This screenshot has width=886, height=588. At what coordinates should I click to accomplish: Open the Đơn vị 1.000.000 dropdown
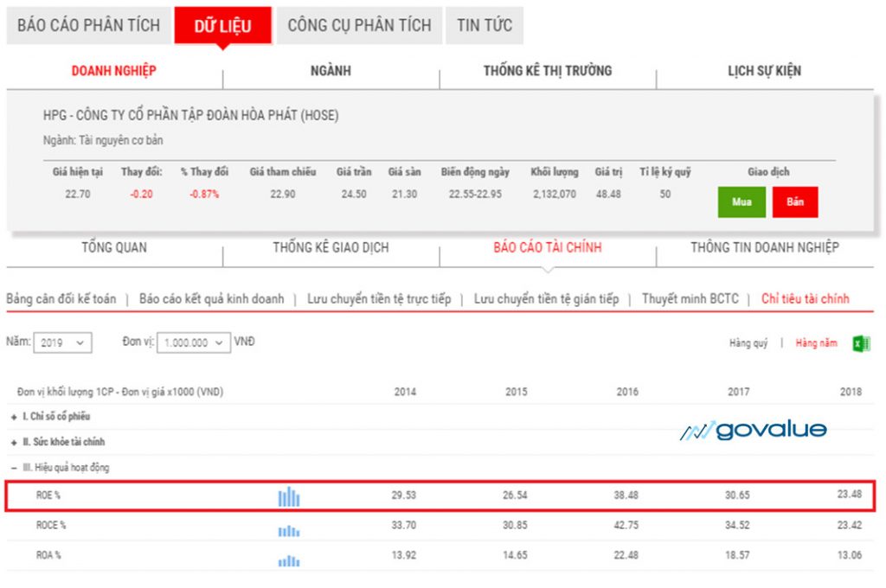pos(194,342)
